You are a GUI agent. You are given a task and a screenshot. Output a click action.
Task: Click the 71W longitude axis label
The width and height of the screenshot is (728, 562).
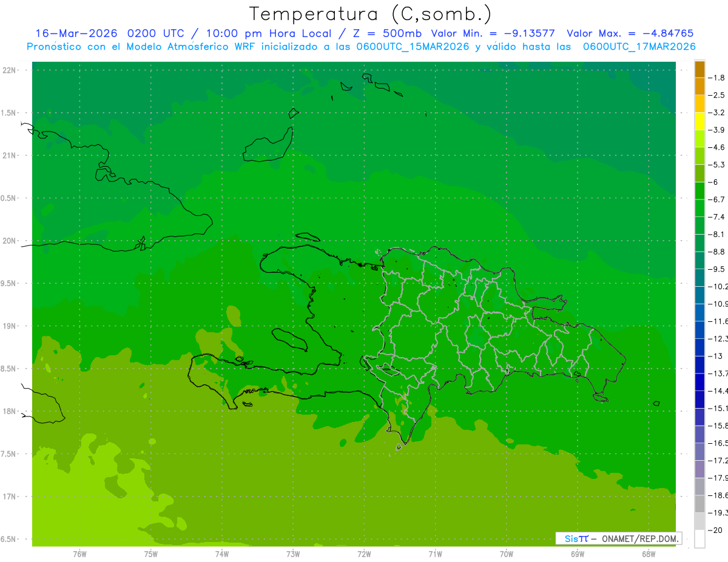(x=435, y=554)
